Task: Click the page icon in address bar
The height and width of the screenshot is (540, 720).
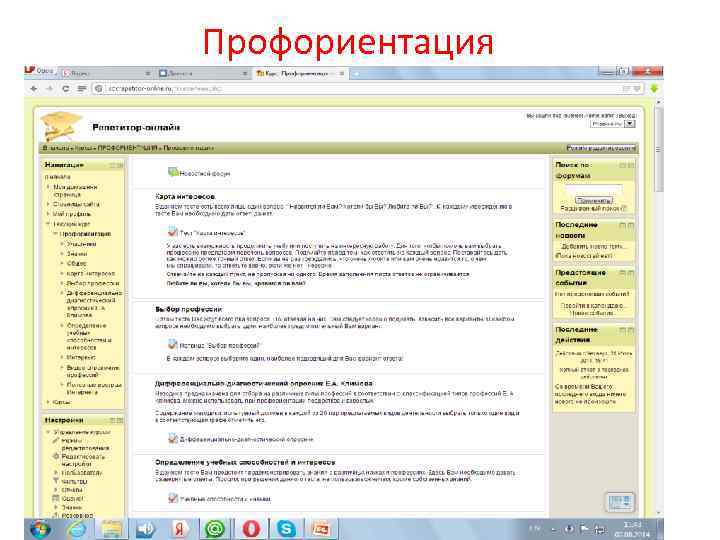Action: pos(98,88)
